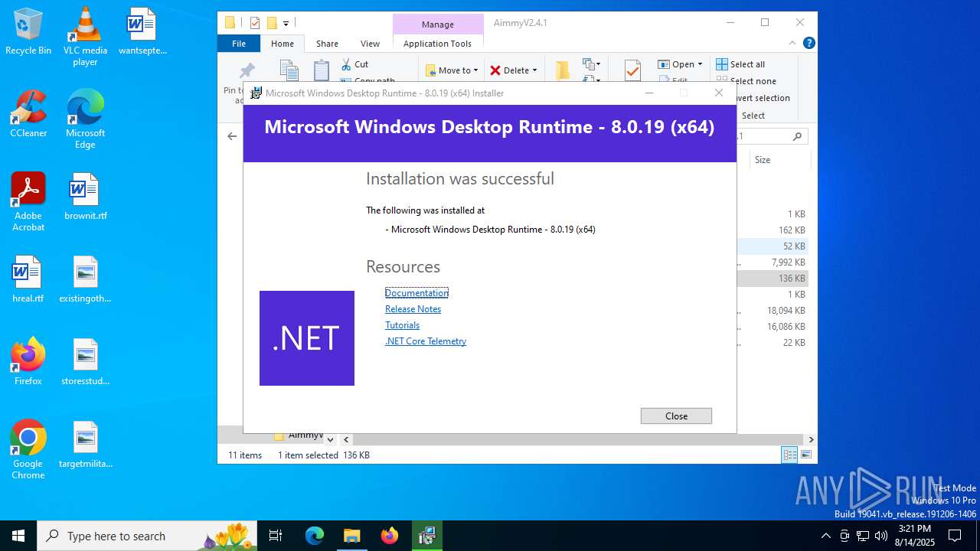Viewport: 980px width, 551px height.
Task: Open the Tutorials link
Action: (402, 325)
